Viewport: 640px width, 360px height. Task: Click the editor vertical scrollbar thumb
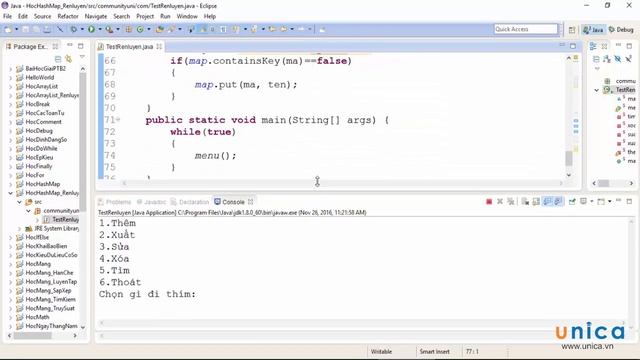pyautogui.click(x=569, y=158)
